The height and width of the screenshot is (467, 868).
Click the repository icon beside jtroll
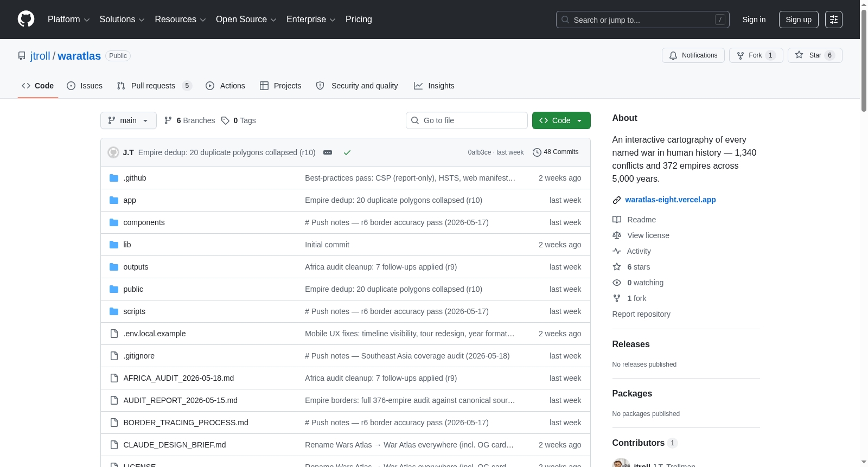click(x=22, y=56)
